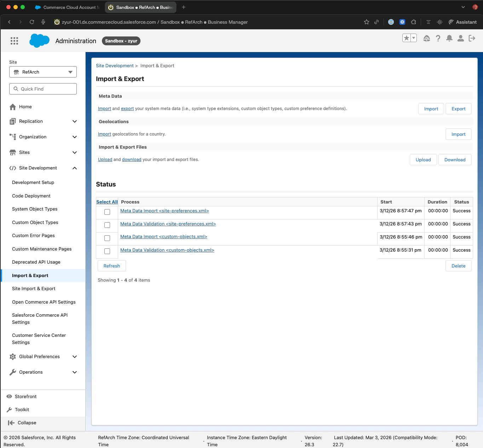Click the browser address bar URL
The image size is (483, 448).
coord(155,22)
